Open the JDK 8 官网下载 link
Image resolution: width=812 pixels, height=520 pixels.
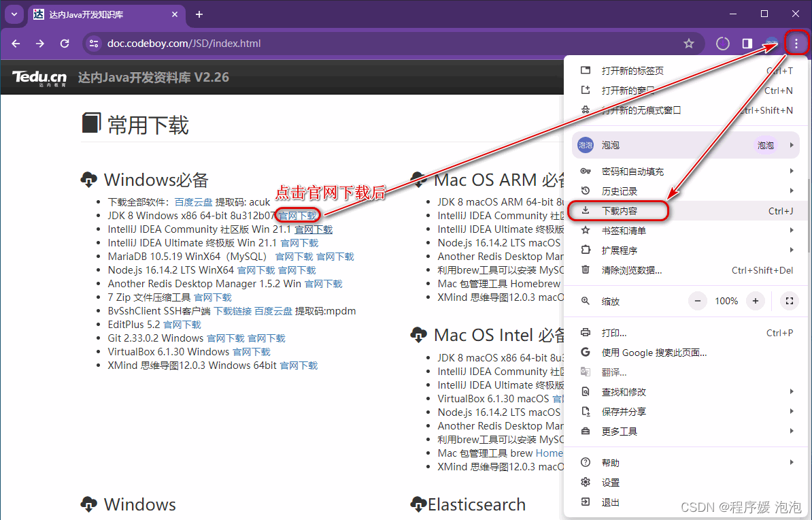(x=299, y=215)
